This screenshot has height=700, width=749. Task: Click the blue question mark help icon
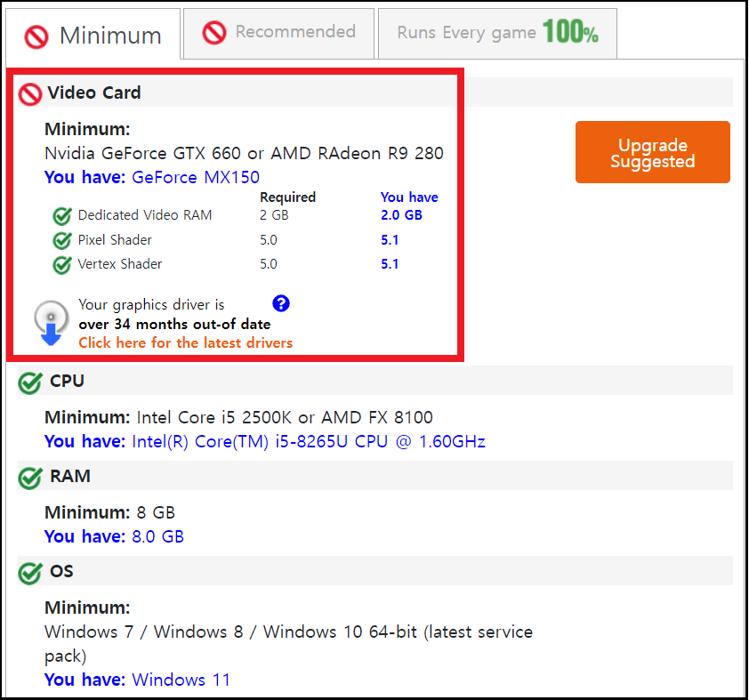click(281, 303)
